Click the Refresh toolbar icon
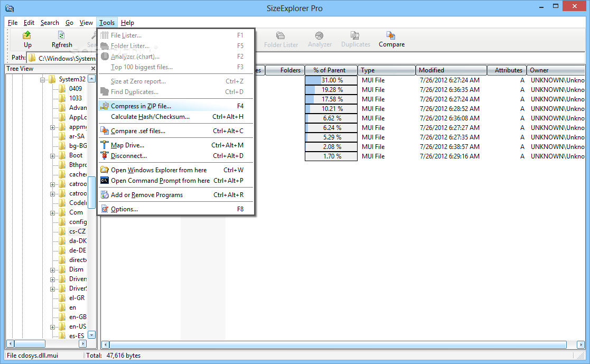 [x=61, y=35]
